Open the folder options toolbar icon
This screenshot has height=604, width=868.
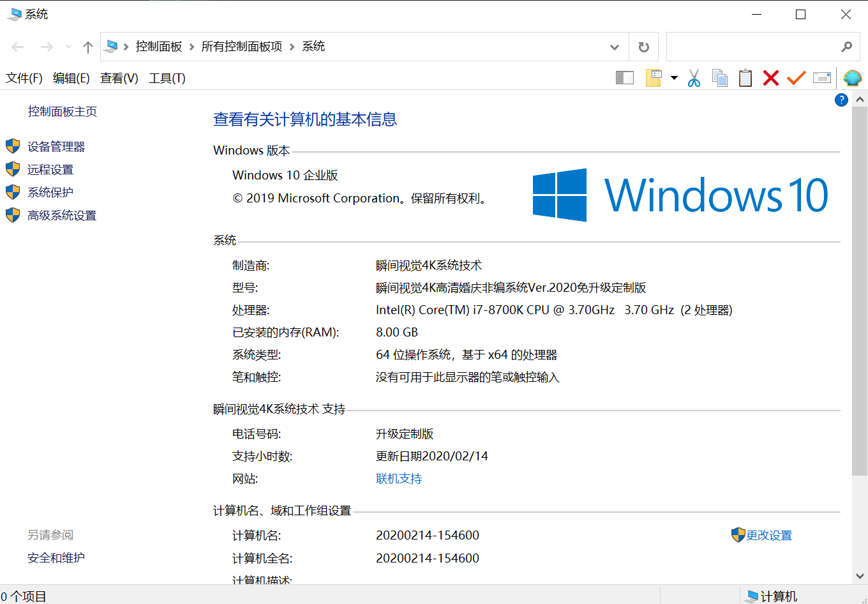pyautogui.click(x=654, y=78)
